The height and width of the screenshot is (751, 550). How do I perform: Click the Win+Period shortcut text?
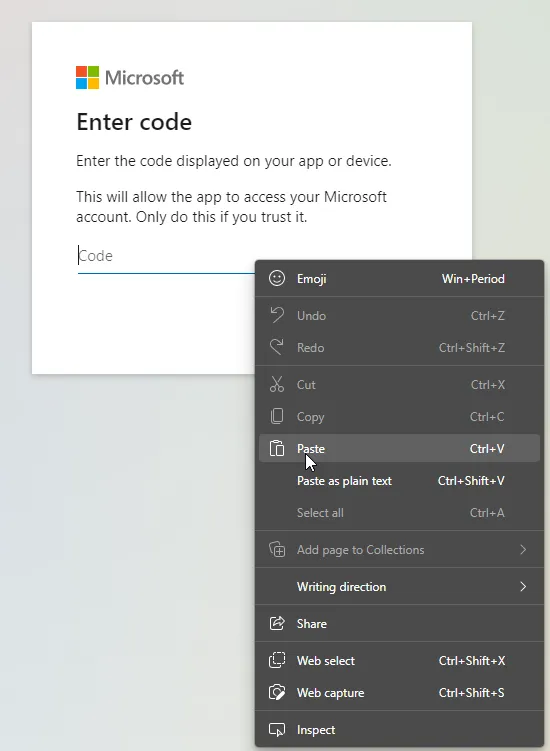click(x=473, y=279)
